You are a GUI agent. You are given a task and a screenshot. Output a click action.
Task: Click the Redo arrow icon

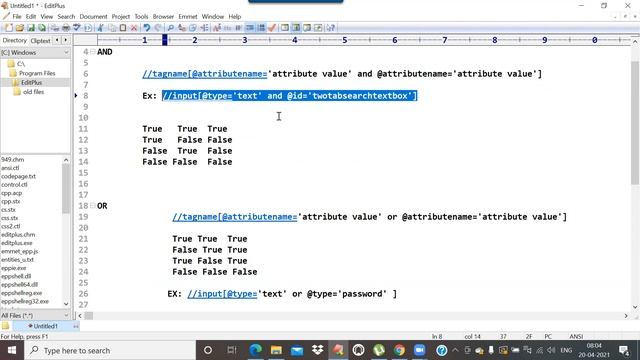coord(158,28)
